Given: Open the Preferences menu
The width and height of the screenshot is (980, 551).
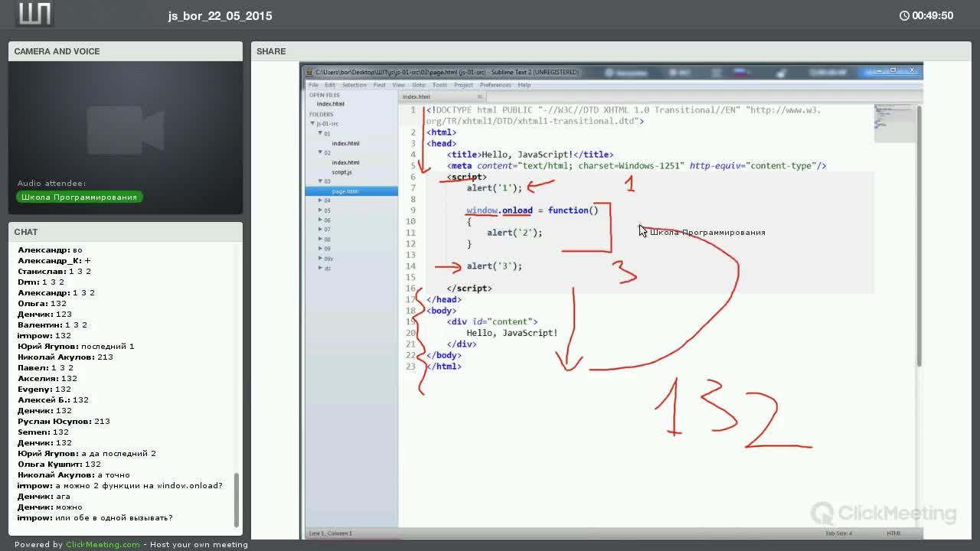Looking at the screenshot, I should click(x=495, y=85).
